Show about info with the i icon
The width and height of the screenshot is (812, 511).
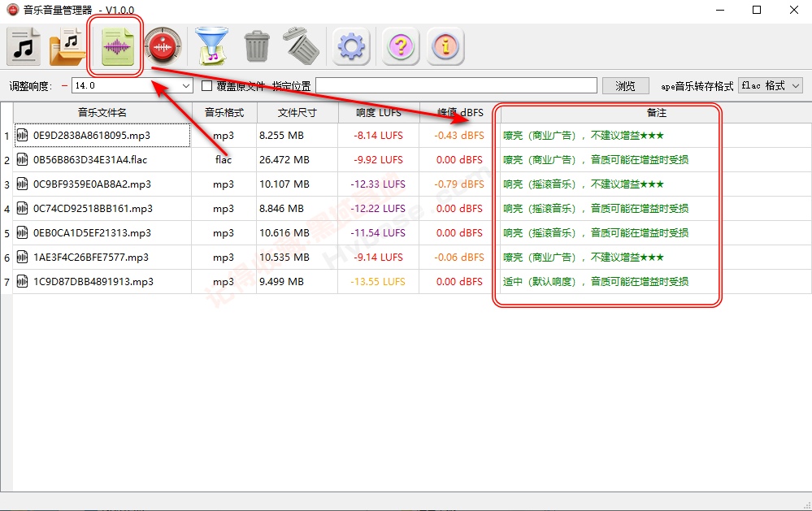click(445, 46)
